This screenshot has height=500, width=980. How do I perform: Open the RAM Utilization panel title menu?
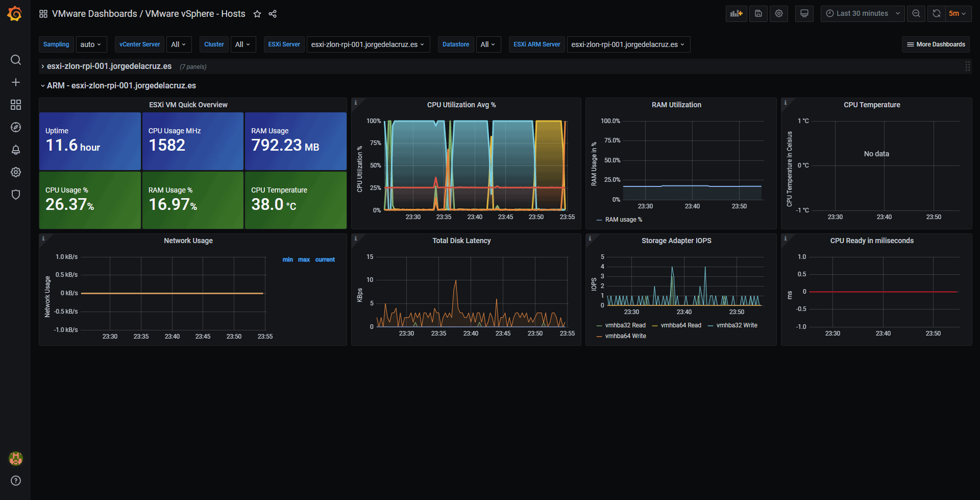point(676,105)
